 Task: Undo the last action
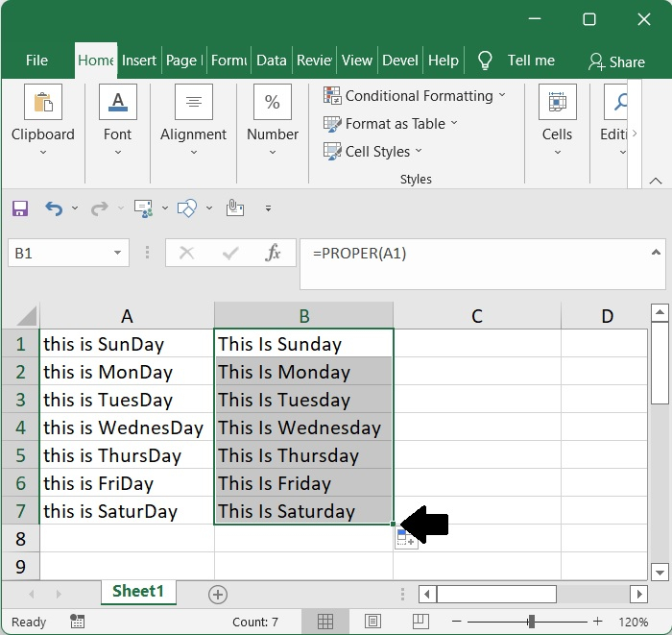pyautogui.click(x=54, y=208)
